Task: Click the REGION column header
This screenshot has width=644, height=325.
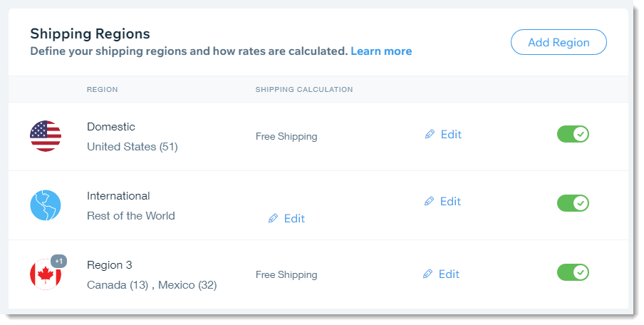Action: (102, 90)
